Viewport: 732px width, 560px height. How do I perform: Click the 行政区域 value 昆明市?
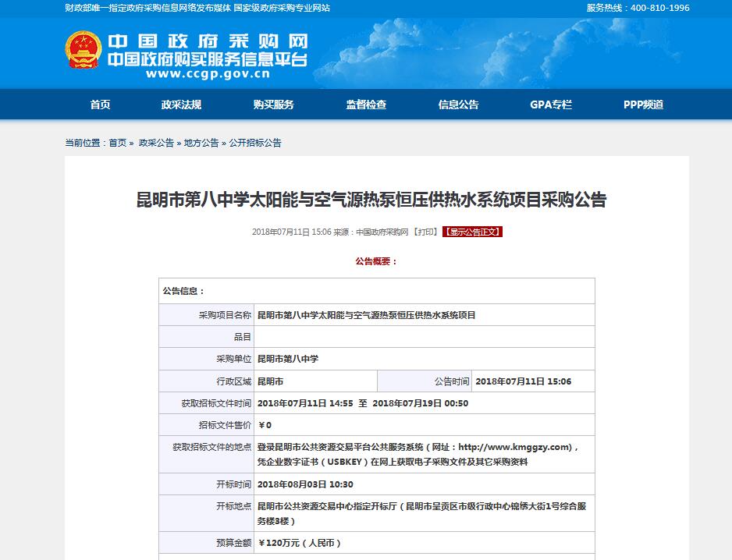(270, 381)
